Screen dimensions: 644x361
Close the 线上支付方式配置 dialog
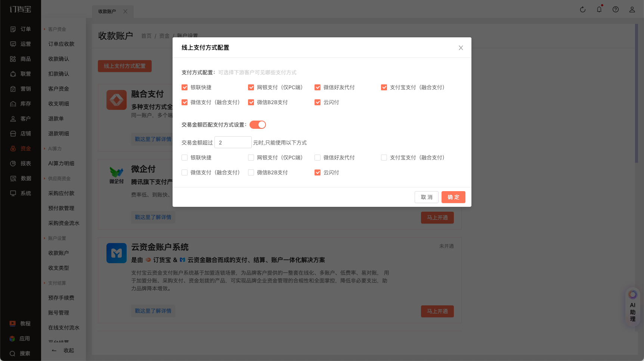461,48
